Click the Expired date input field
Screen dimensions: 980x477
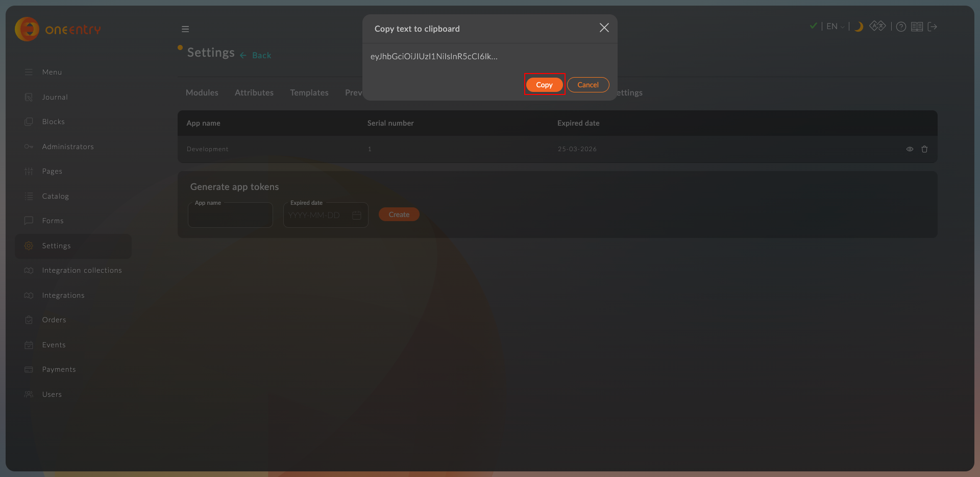[326, 215]
